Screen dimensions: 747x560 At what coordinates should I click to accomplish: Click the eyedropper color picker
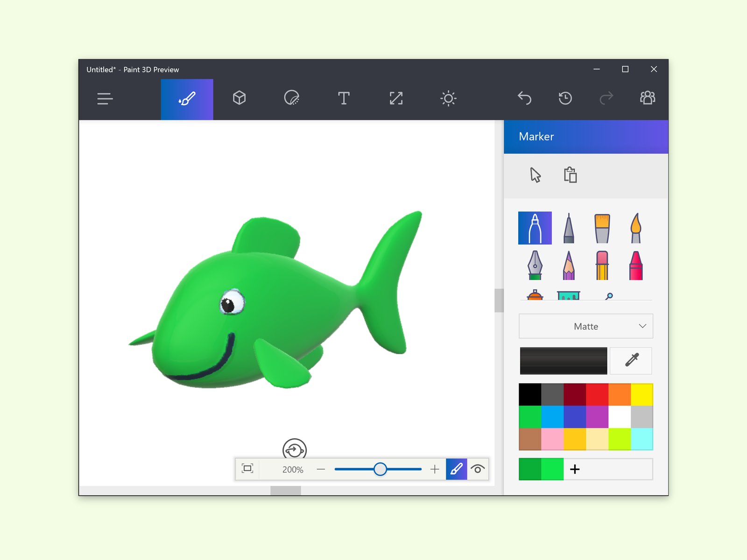(631, 361)
